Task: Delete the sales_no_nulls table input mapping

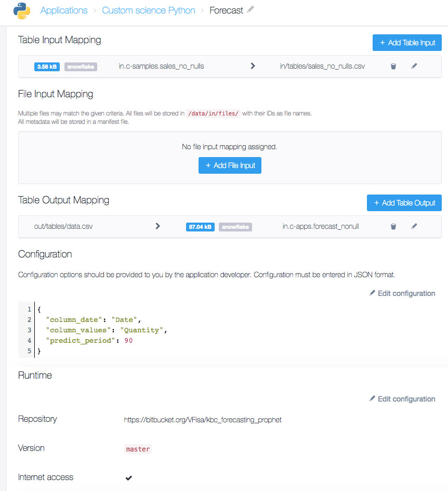Action: (393, 66)
